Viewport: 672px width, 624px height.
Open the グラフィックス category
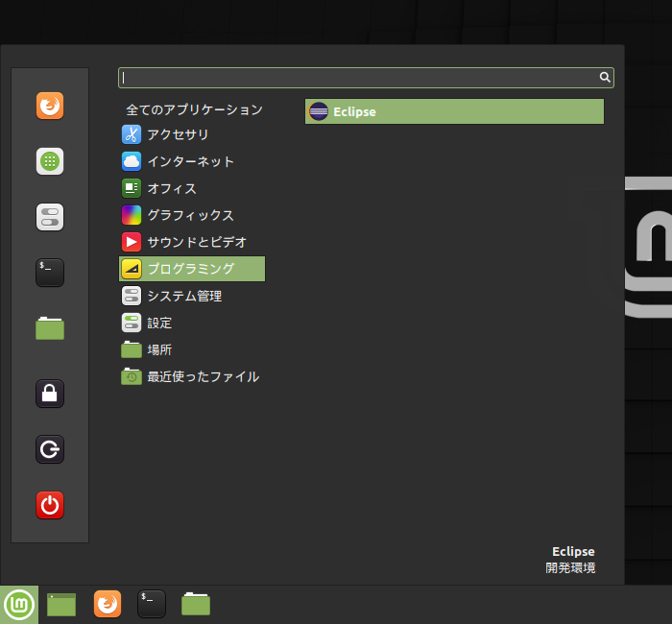click(x=192, y=215)
